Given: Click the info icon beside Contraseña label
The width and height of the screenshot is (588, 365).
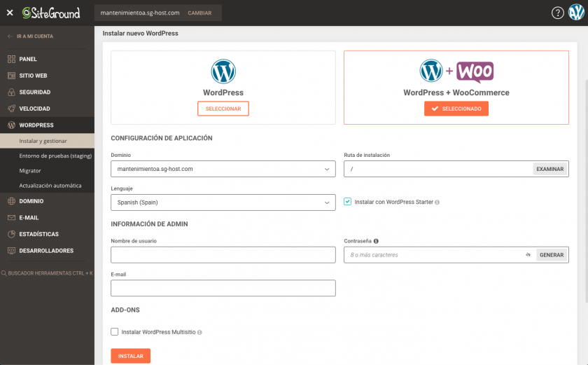Looking at the screenshot, I should (x=377, y=241).
